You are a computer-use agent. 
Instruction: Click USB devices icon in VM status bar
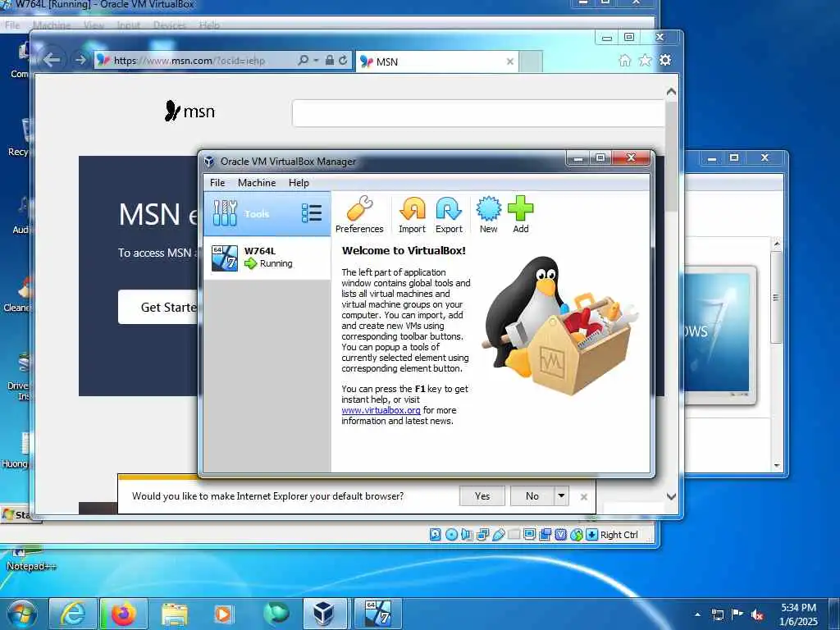pos(498,535)
